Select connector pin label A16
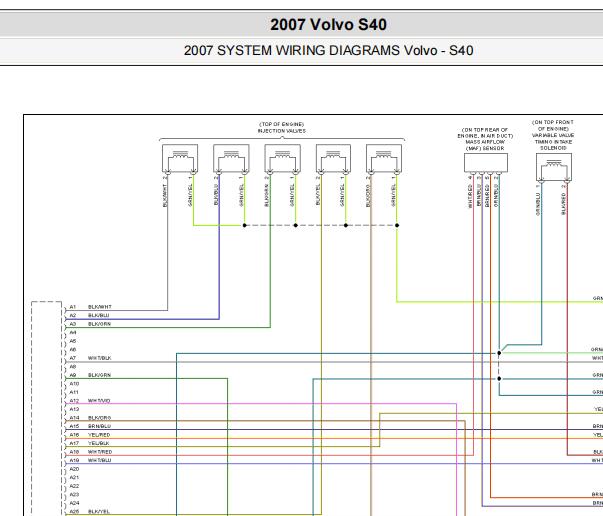This screenshot has height=516, width=603. tap(74, 435)
